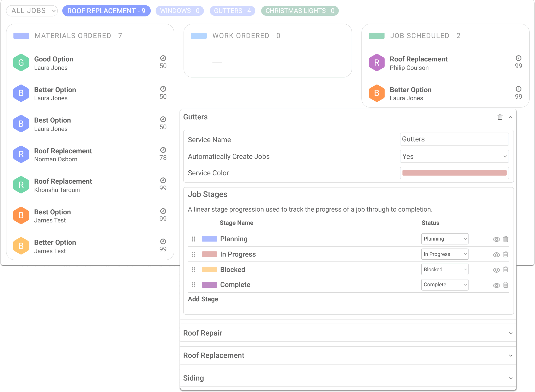Click the Planning stage color swatch
The height and width of the screenshot is (392, 535).
coord(210,239)
